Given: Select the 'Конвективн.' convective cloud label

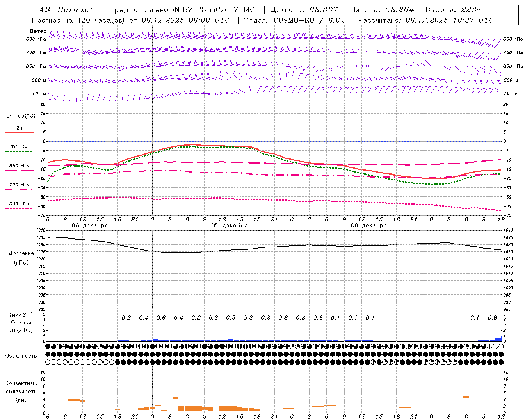Looking at the screenshot, I should click(x=21, y=383).
